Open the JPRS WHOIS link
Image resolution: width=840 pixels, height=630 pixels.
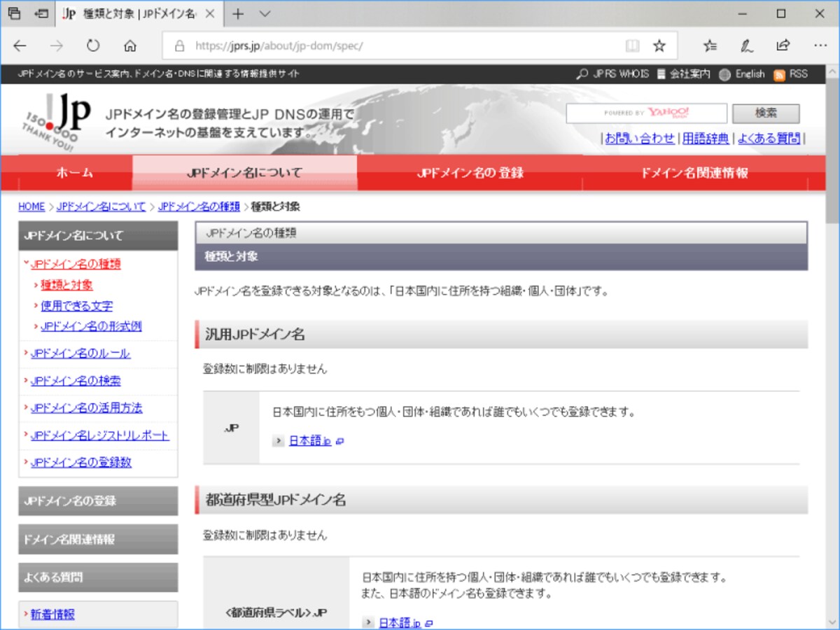pos(612,73)
